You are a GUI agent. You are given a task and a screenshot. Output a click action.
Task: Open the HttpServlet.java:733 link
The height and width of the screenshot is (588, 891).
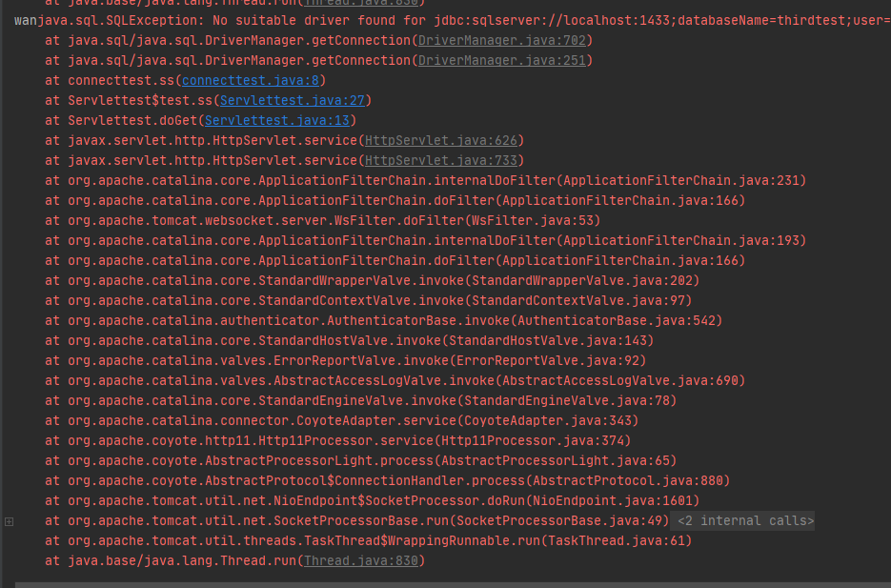pos(441,161)
